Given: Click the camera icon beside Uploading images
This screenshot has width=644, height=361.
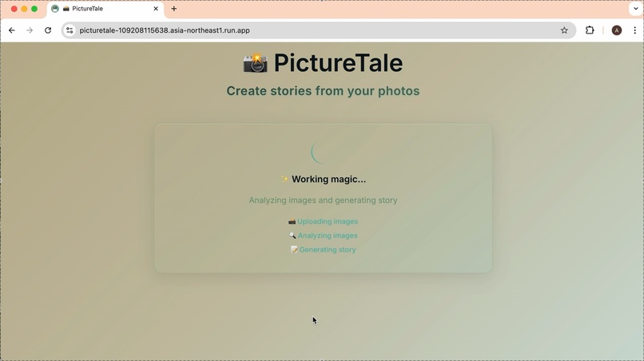Looking at the screenshot, I should 292,221.
